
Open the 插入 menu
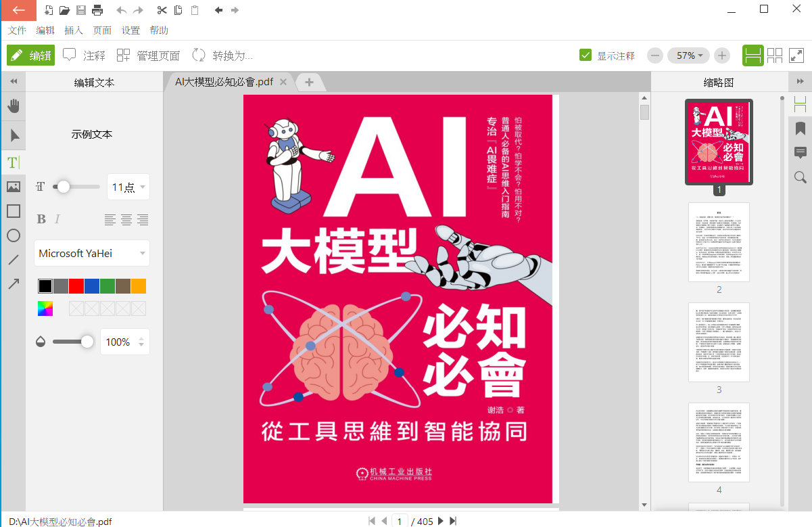(74, 30)
